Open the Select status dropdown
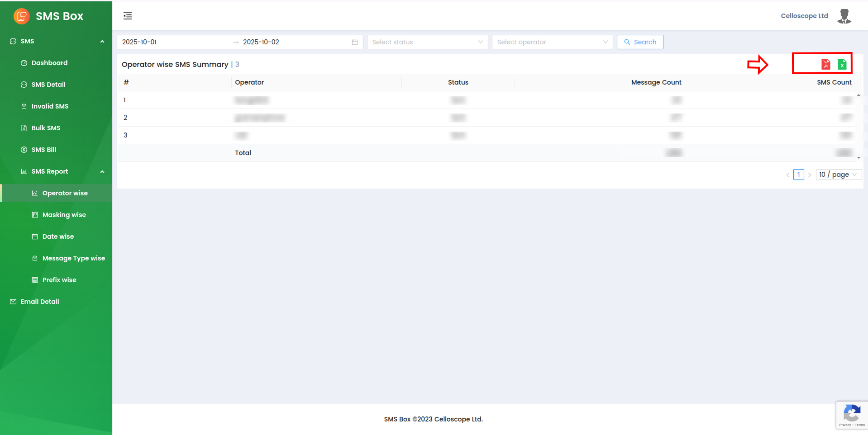 [427, 42]
